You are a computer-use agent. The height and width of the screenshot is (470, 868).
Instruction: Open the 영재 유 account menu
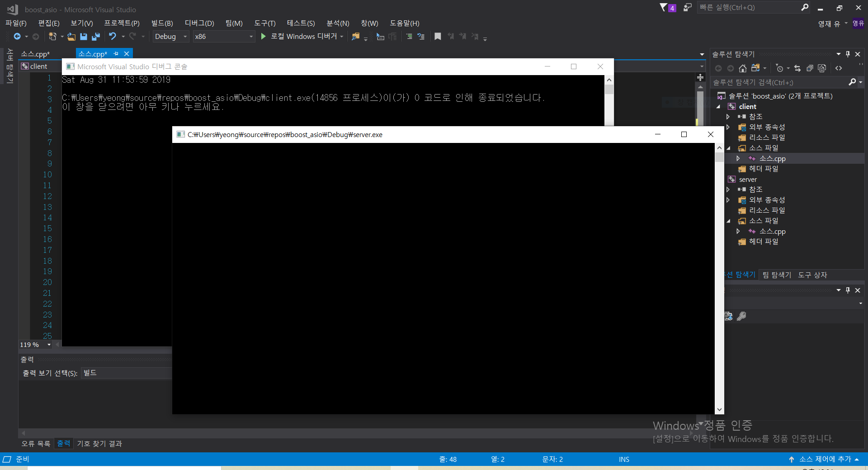pyautogui.click(x=833, y=24)
